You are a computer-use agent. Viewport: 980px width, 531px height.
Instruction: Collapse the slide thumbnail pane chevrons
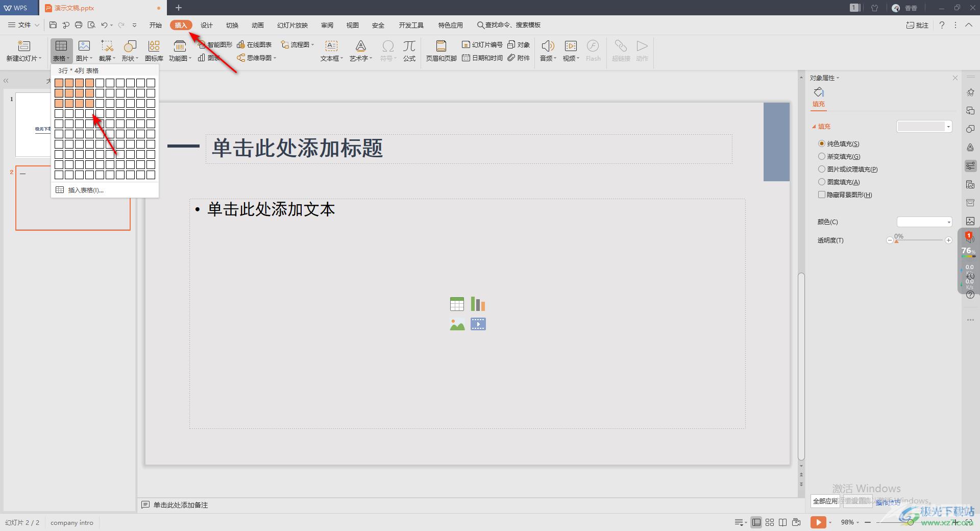click(6, 81)
